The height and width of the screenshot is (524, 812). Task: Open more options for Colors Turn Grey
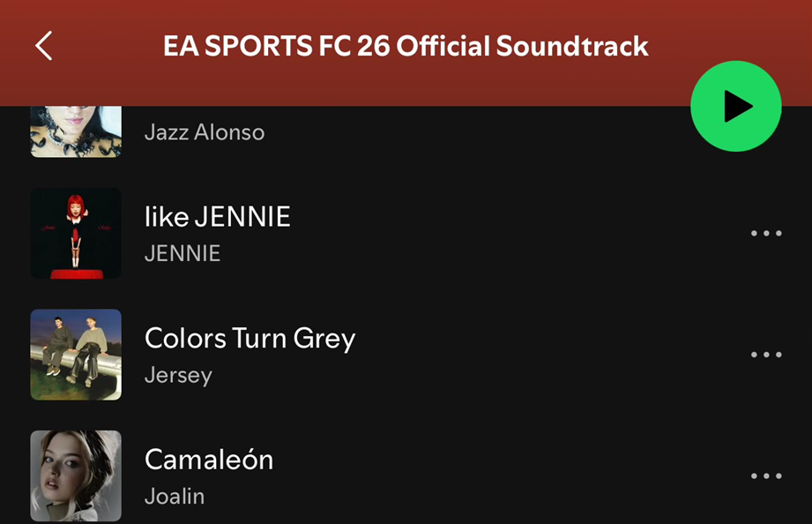coord(765,355)
